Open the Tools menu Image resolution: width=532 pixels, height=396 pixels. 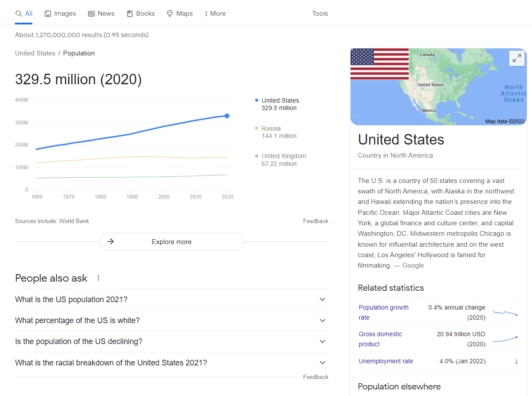[x=320, y=14]
